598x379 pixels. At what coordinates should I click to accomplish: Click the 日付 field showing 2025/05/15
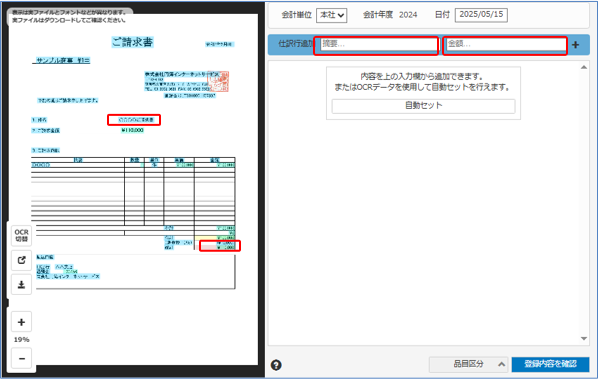coord(481,15)
